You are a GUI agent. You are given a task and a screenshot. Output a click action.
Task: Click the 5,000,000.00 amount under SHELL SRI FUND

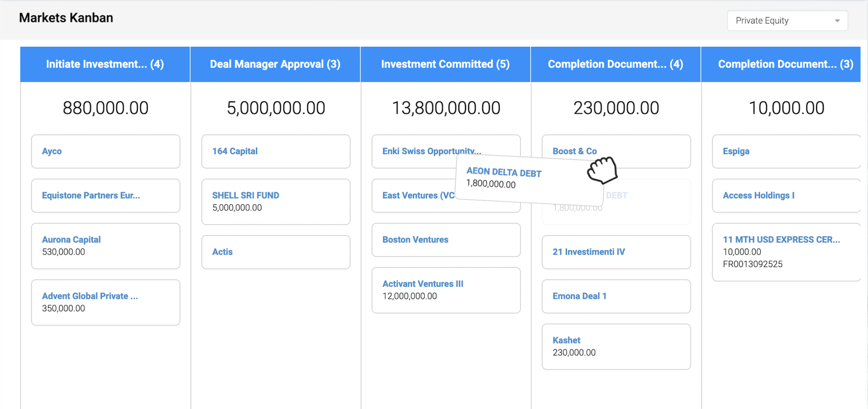[x=237, y=208]
